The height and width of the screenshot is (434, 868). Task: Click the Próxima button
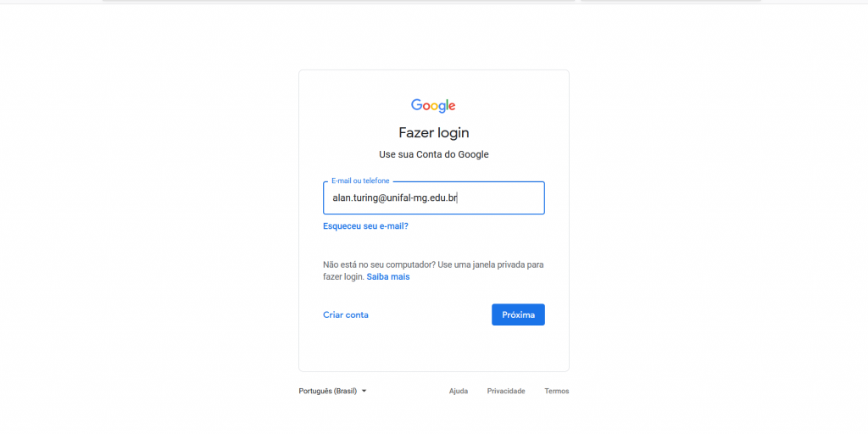[518, 314]
